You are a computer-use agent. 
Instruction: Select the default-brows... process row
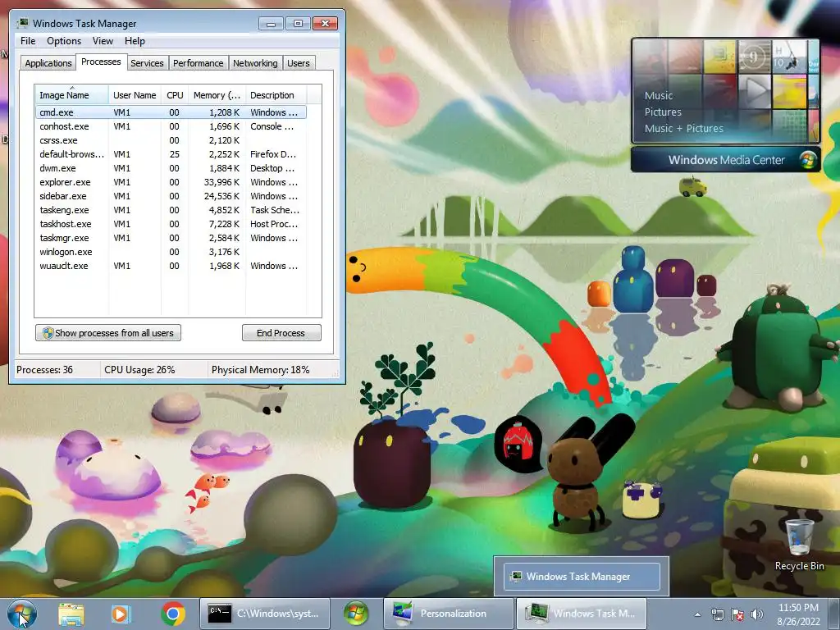[x=171, y=154]
